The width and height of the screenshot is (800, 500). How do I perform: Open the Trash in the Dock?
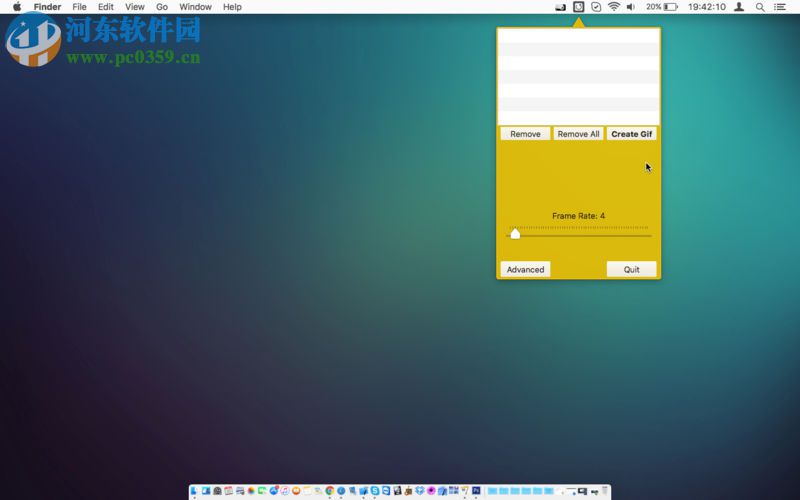click(605, 490)
